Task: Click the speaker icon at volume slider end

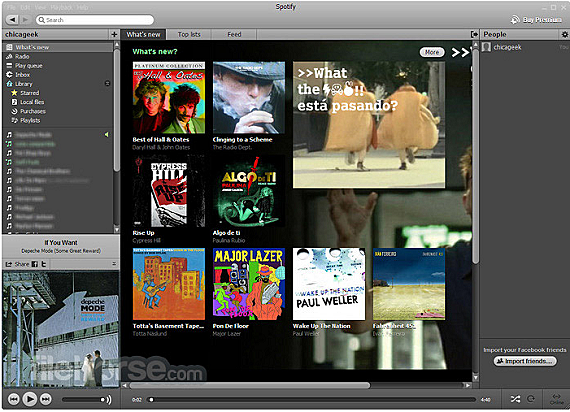Action: click(x=109, y=400)
